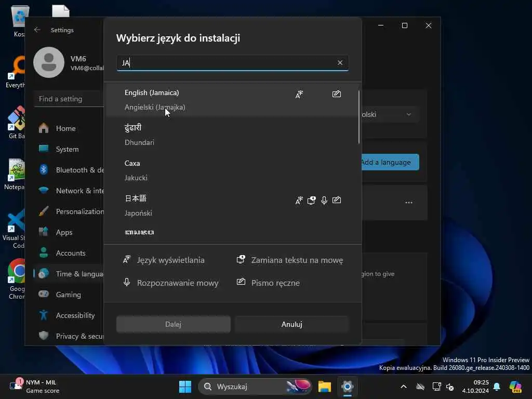Click the Find a setting search box
Screen dimensions: 532x399
pyautogui.click(x=69, y=99)
